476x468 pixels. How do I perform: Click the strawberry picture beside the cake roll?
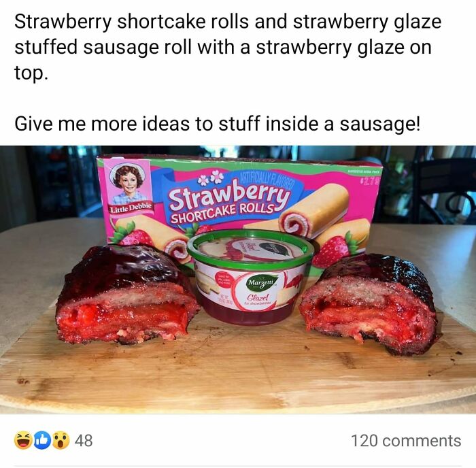[x=331, y=250]
